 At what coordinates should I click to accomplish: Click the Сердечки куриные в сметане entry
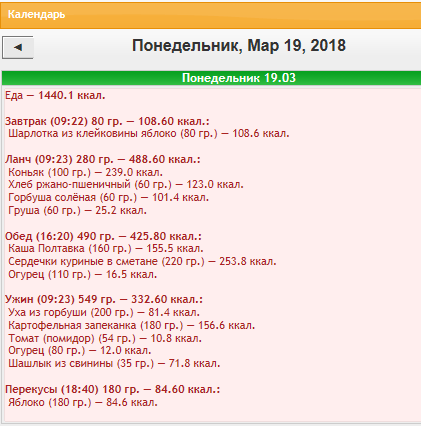coord(142,261)
